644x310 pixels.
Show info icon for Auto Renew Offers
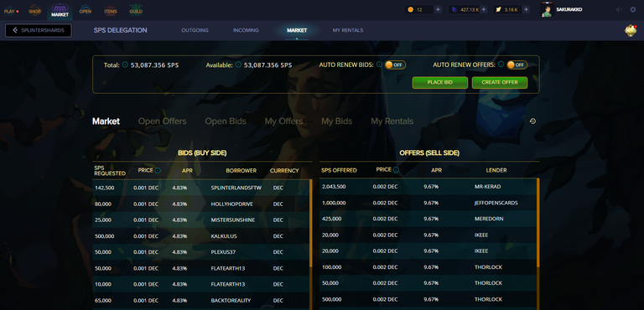click(x=501, y=65)
